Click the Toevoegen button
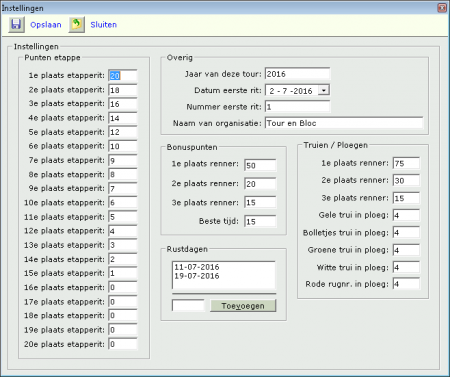 point(243,306)
